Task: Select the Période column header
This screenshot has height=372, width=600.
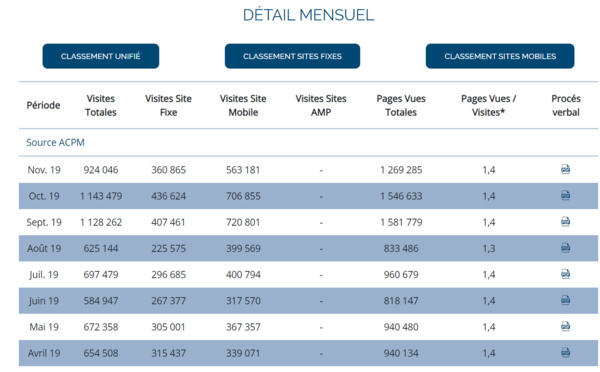Action: (43, 105)
